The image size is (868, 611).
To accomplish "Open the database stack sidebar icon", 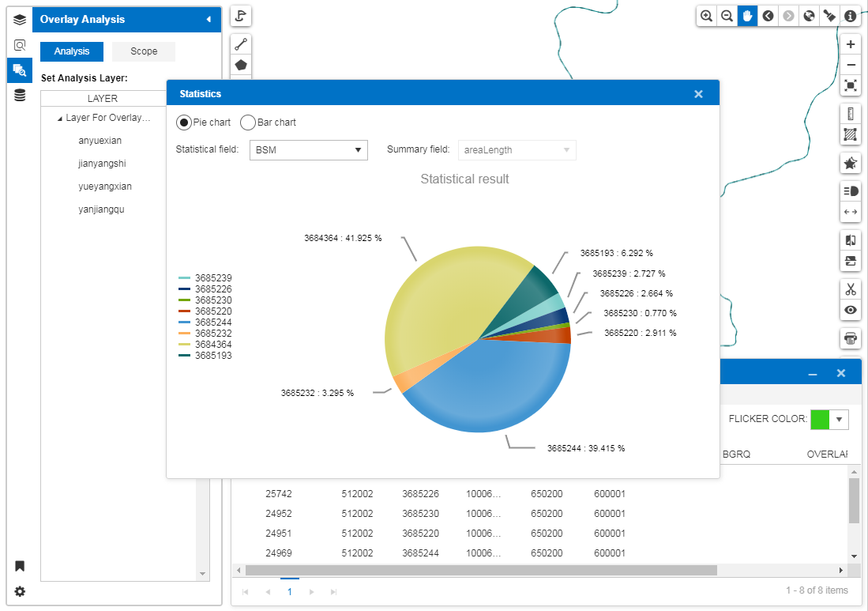I will [20, 96].
